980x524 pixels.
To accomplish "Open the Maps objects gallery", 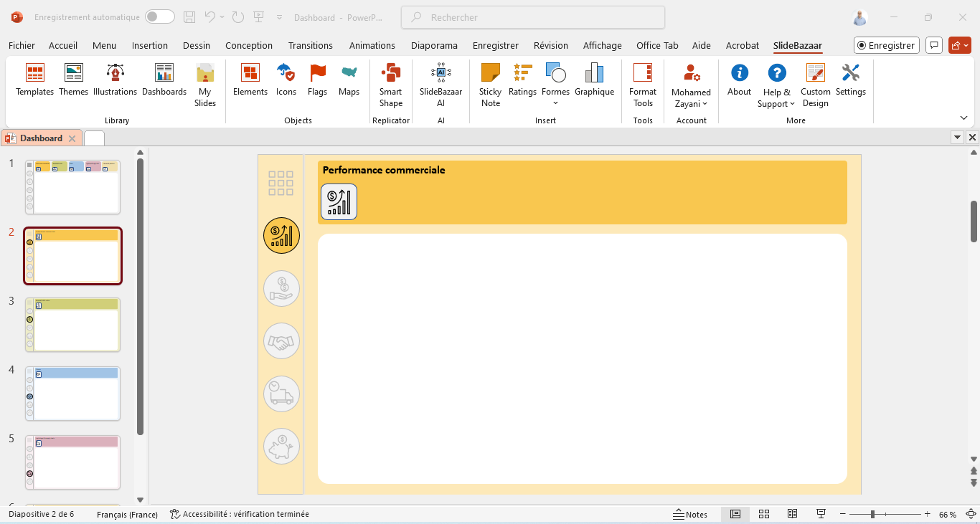I will tap(349, 80).
